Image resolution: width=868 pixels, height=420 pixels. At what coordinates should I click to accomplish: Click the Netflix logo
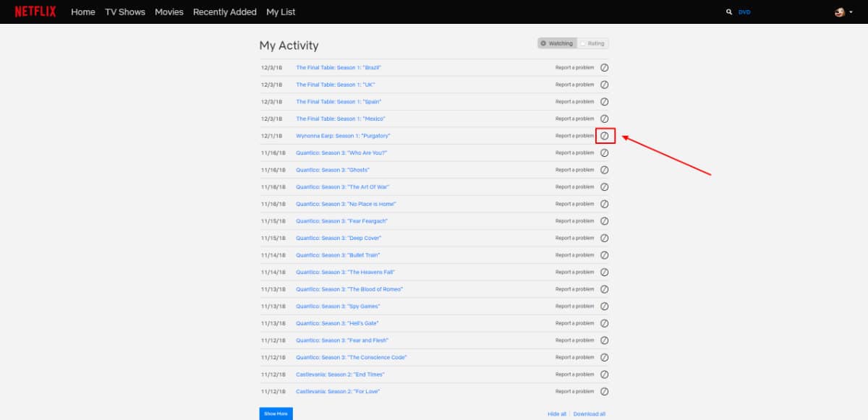click(x=35, y=12)
